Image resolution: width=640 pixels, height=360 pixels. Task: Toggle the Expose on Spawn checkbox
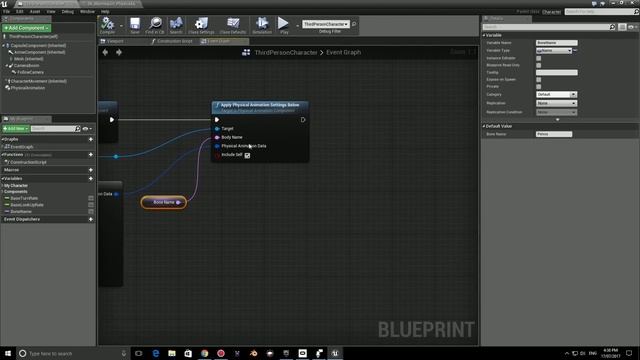pos(538,80)
